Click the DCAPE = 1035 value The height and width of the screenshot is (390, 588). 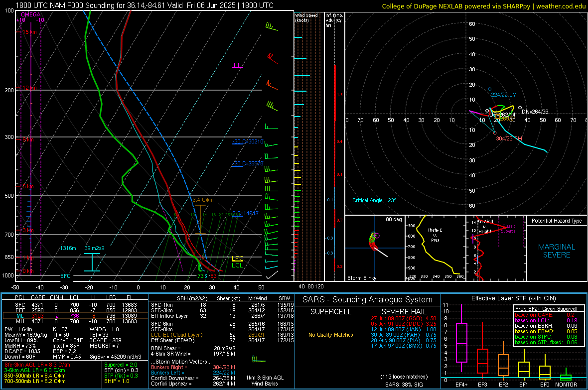pos(22,351)
